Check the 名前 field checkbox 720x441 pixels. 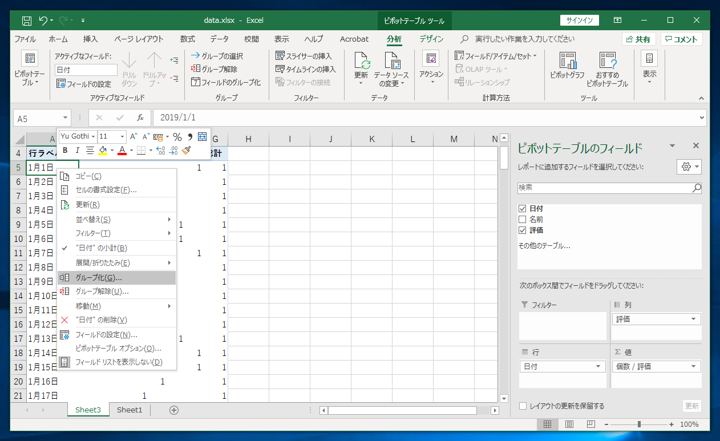tap(522, 219)
